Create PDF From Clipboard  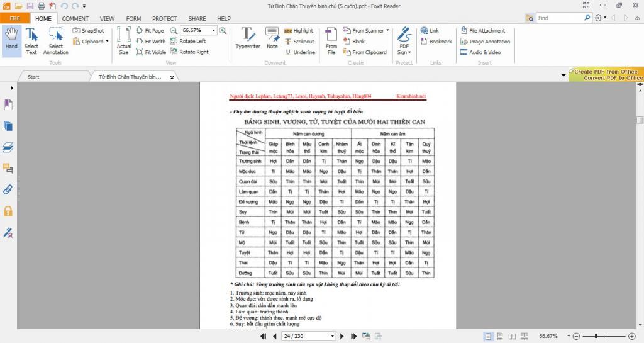[x=365, y=52]
